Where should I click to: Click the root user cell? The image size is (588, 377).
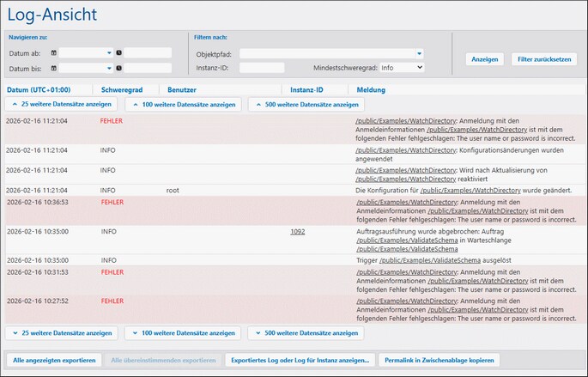(173, 191)
